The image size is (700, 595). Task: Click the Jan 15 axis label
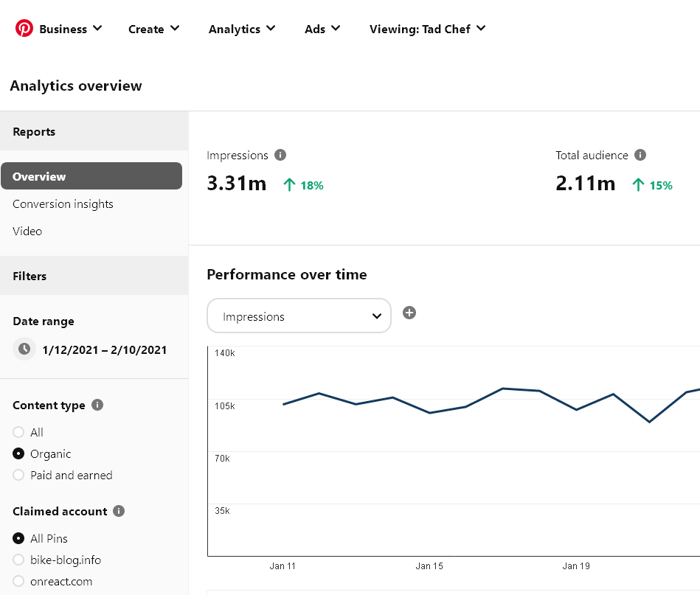pyautogui.click(x=429, y=566)
